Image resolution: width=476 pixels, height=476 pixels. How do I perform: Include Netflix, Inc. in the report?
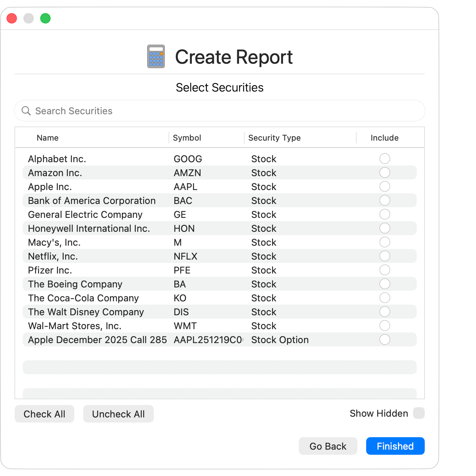click(384, 256)
